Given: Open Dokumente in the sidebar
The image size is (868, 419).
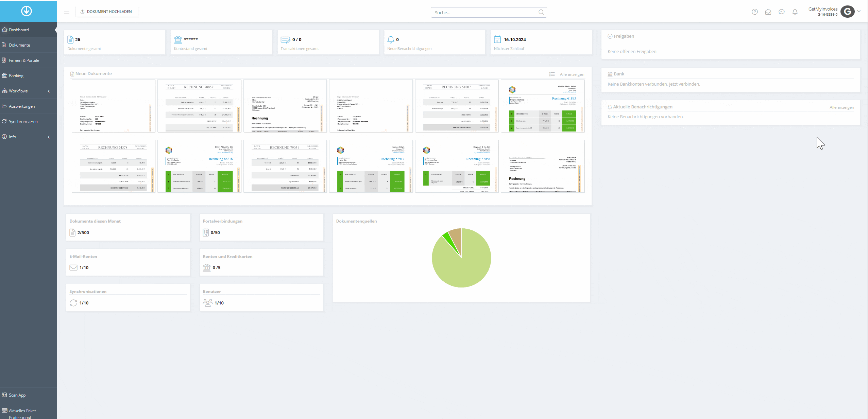Looking at the screenshot, I should tap(29, 45).
